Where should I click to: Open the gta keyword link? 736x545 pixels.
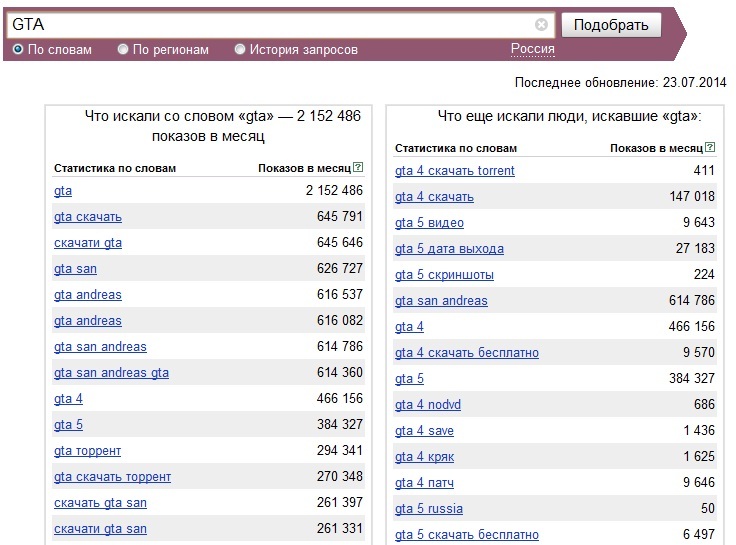click(x=63, y=191)
